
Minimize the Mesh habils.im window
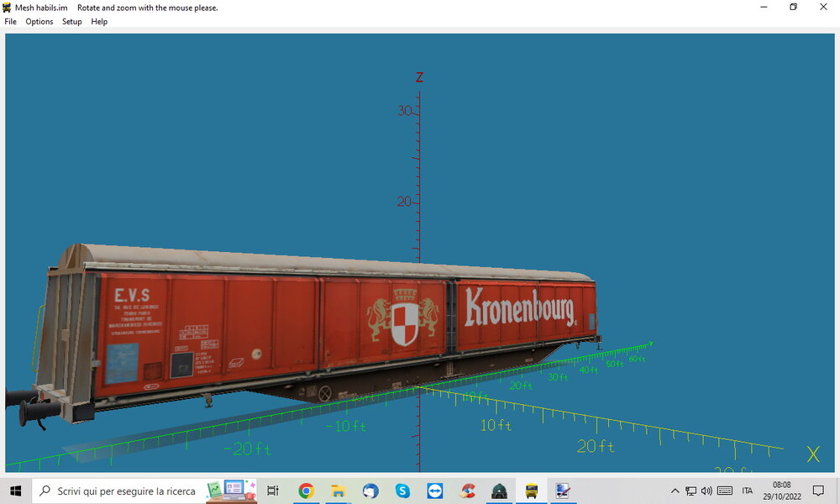pos(764,7)
